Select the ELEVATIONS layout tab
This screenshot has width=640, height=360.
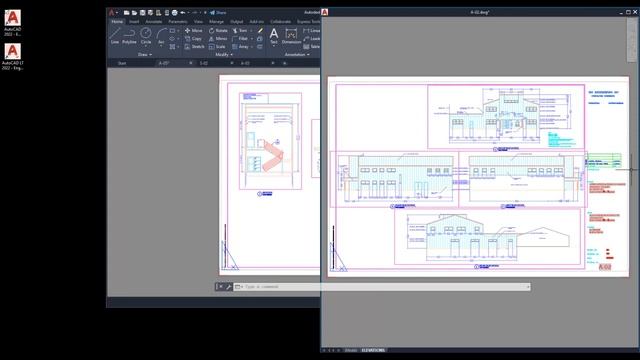(373, 350)
